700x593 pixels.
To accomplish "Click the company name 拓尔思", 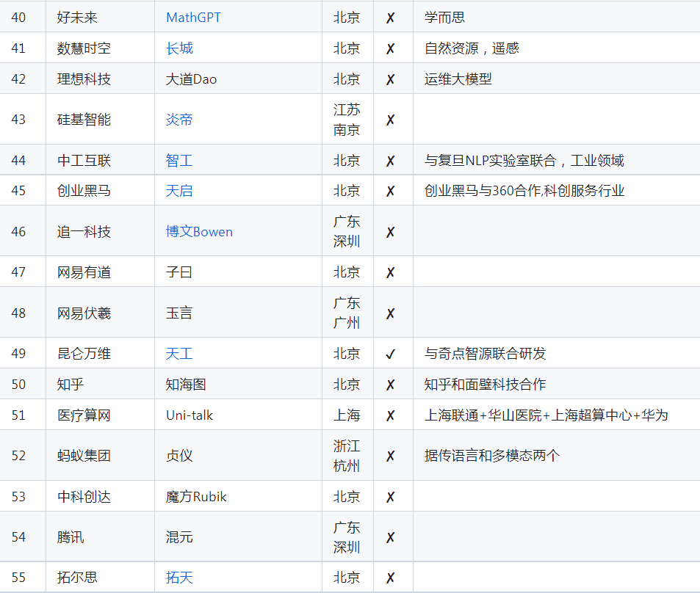I will [x=77, y=578].
